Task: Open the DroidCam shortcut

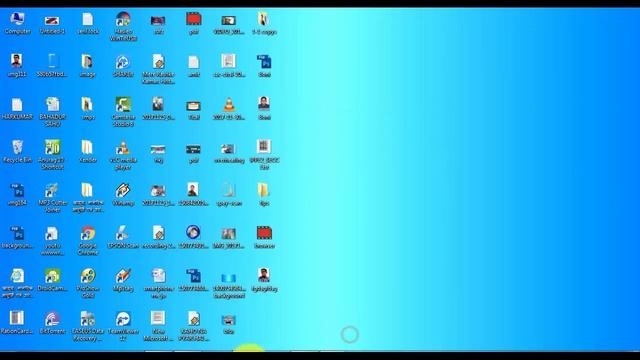Action: coord(52,280)
